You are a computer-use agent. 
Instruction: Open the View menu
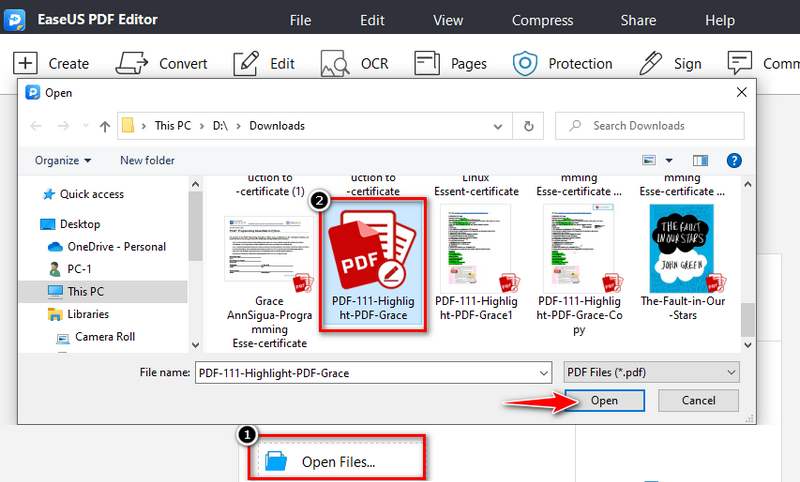[448, 20]
